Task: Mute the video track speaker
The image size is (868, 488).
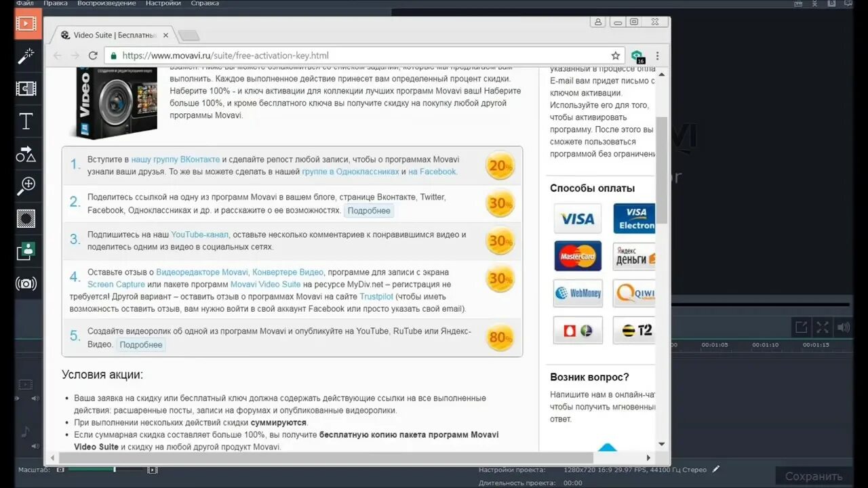Action: pyautogui.click(x=35, y=400)
